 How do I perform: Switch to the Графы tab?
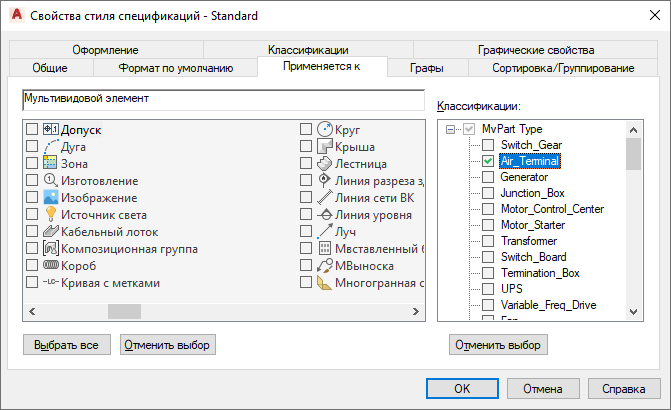coord(427,68)
